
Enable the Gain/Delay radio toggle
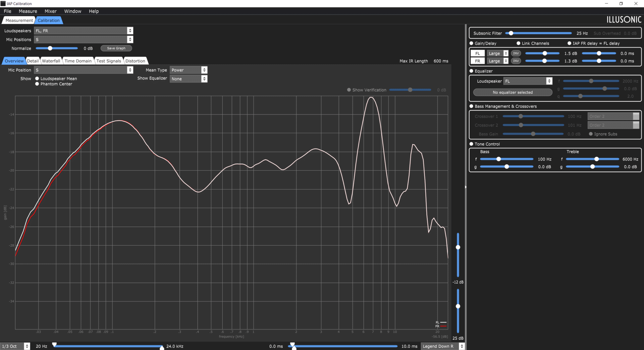coord(471,43)
